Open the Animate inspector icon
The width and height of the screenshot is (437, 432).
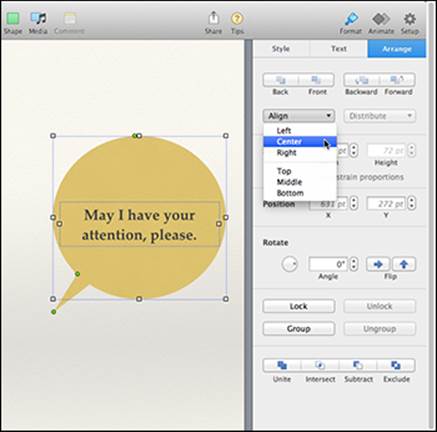[381, 19]
